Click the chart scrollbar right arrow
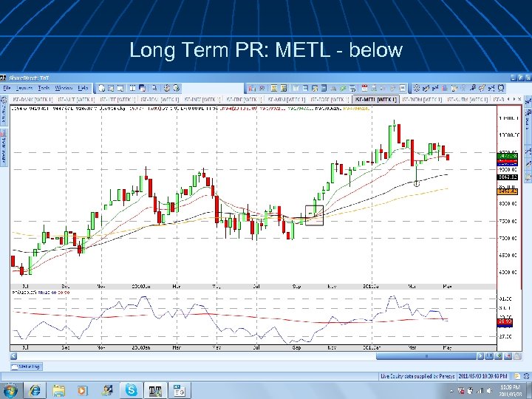The width and height of the screenshot is (532, 399). click(480, 356)
